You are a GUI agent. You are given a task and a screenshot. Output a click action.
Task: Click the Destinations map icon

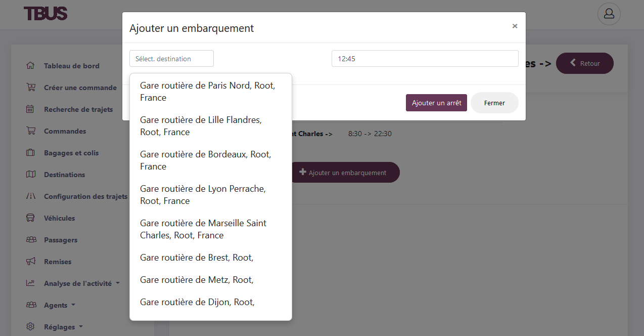coord(30,175)
